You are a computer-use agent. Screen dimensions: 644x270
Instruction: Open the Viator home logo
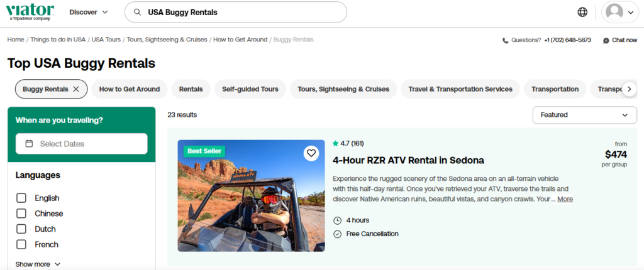pos(30,13)
